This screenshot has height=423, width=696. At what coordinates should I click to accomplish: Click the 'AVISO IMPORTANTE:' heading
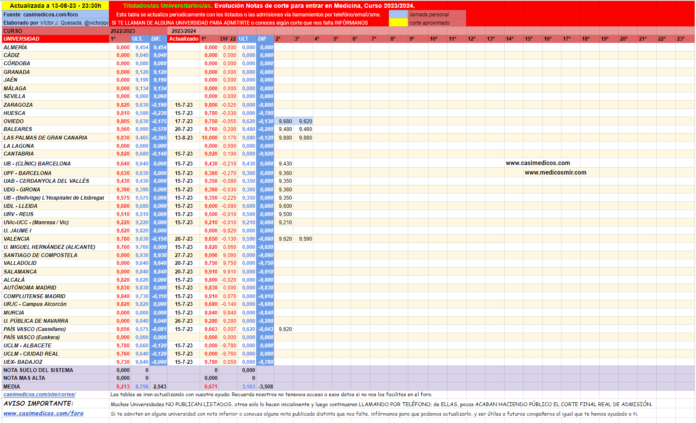pos(38,403)
